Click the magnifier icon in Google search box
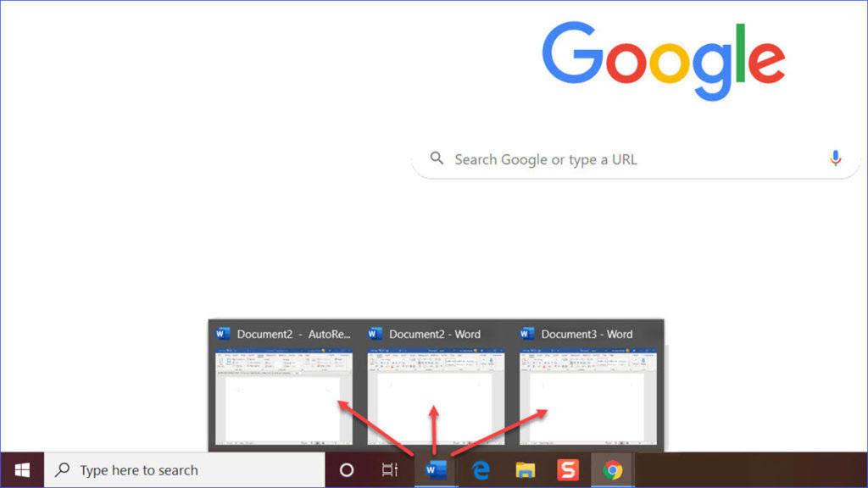Image resolution: width=868 pixels, height=488 pixels. pos(437,158)
